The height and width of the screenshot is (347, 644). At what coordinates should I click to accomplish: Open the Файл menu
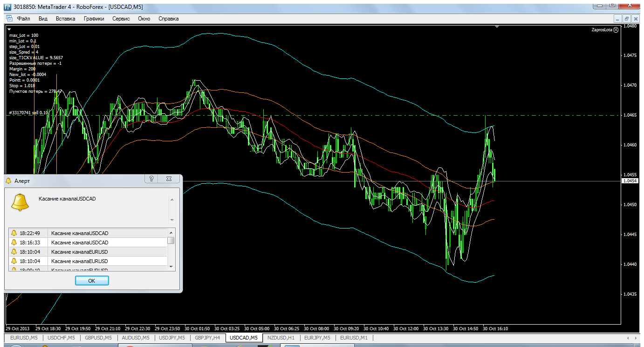point(23,19)
